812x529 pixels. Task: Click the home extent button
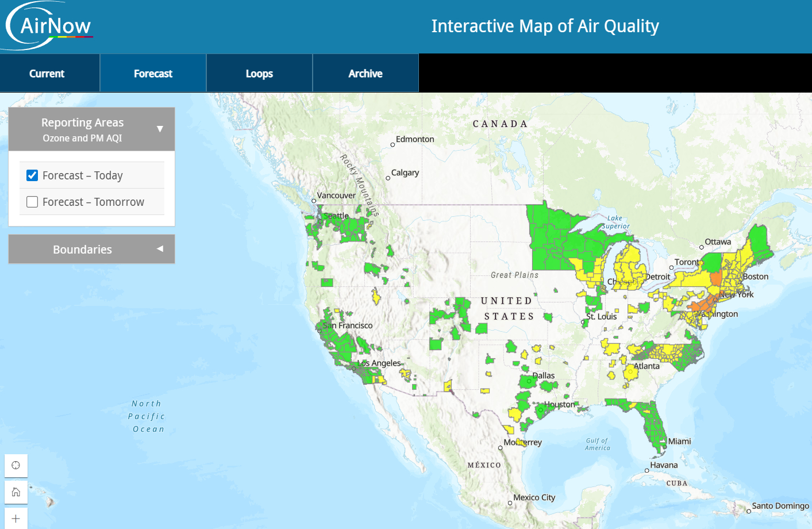click(x=16, y=492)
